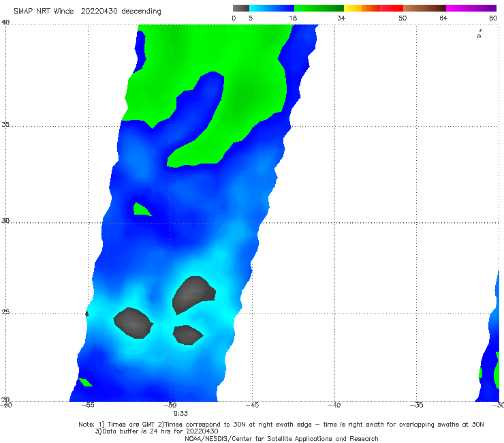504x443 pixels.
Task: Click the longitude label '-35' on the bottom axis
Action: point(416,405)
